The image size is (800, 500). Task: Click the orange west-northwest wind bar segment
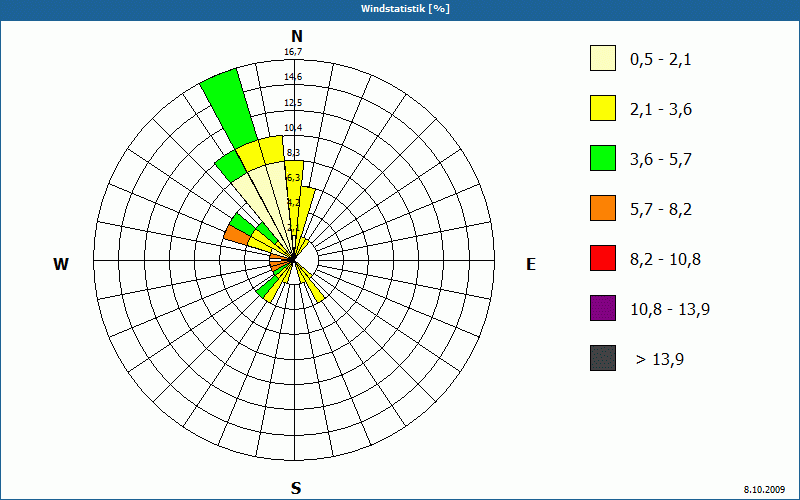click(236, 235)
